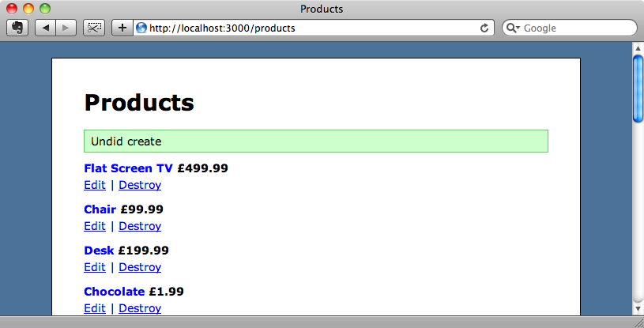Edit the Desk product
The width and height of the screenshot is (644, 328).
pos(95,267)
